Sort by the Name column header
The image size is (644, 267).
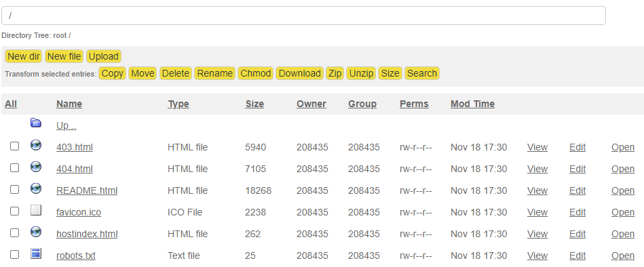(69, 104)
